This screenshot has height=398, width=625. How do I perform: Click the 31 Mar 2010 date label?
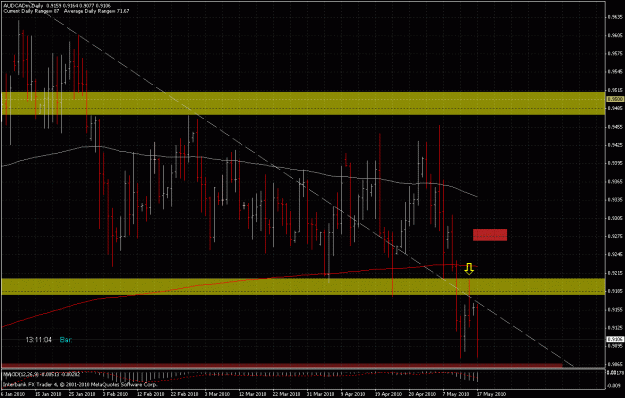320,394
